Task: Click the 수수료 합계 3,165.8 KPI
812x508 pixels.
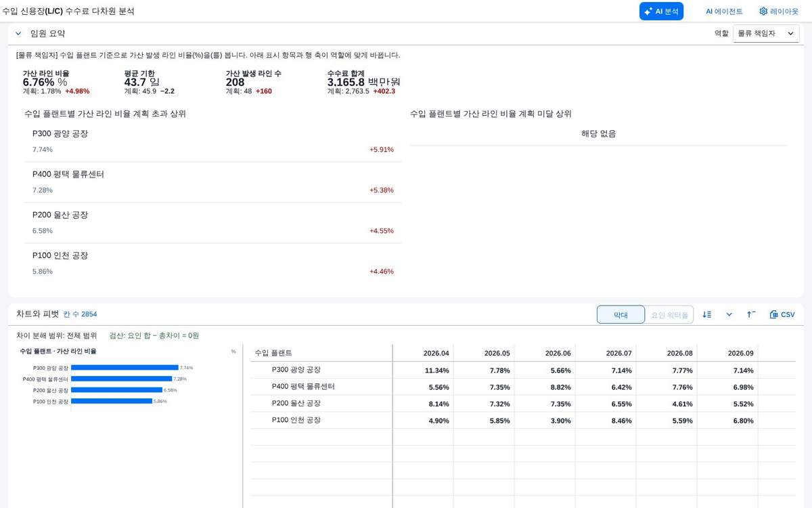Action: coord(364,82)
